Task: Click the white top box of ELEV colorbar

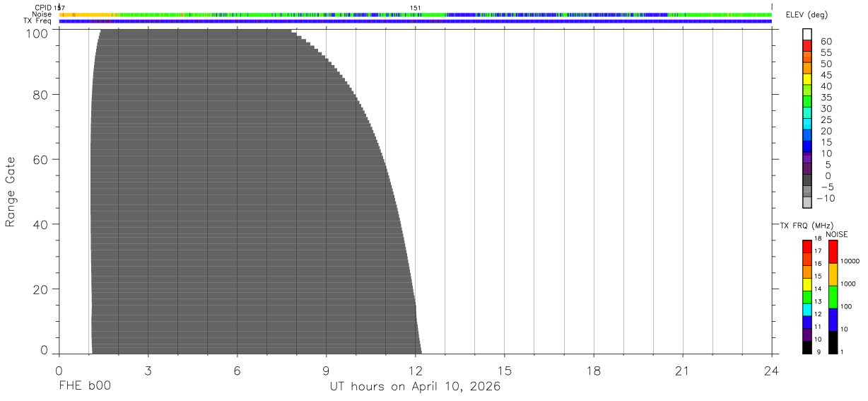Action: (807, 34)
